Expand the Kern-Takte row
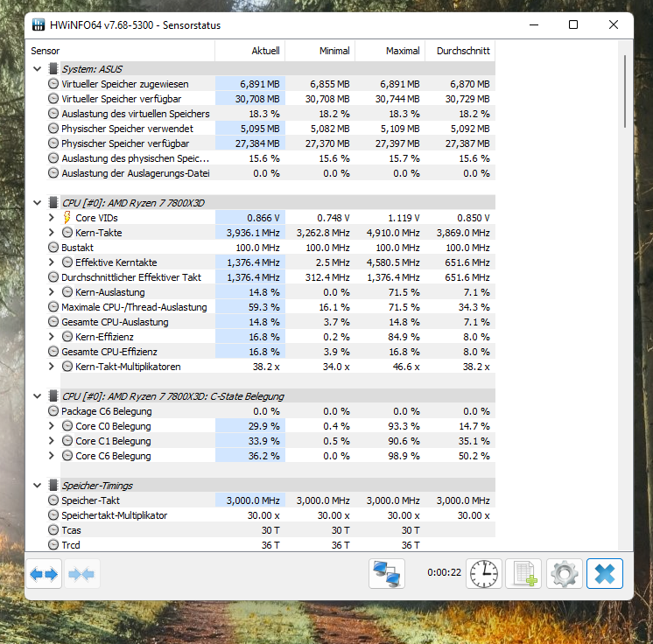 click(x=52, y=232)
